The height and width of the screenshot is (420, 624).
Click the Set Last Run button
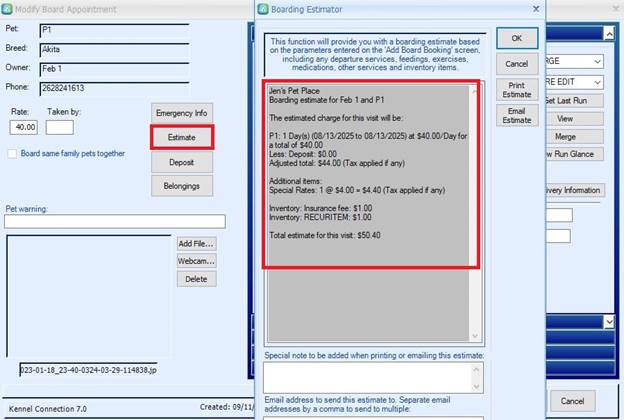coord(575,101)
